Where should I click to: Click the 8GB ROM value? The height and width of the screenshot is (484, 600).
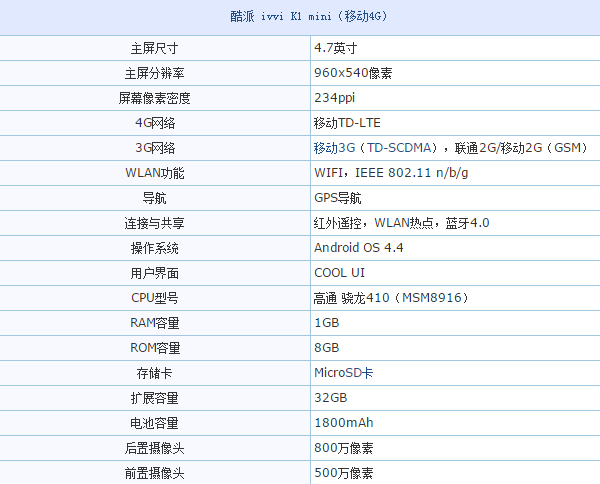pyautogui.click(x=327, y=348)
